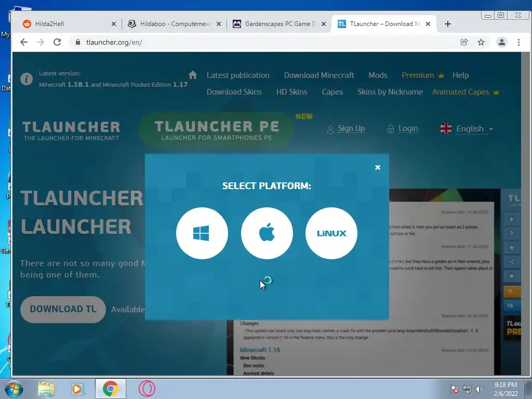Close the TLauncher tab

(x=428, y=24)
